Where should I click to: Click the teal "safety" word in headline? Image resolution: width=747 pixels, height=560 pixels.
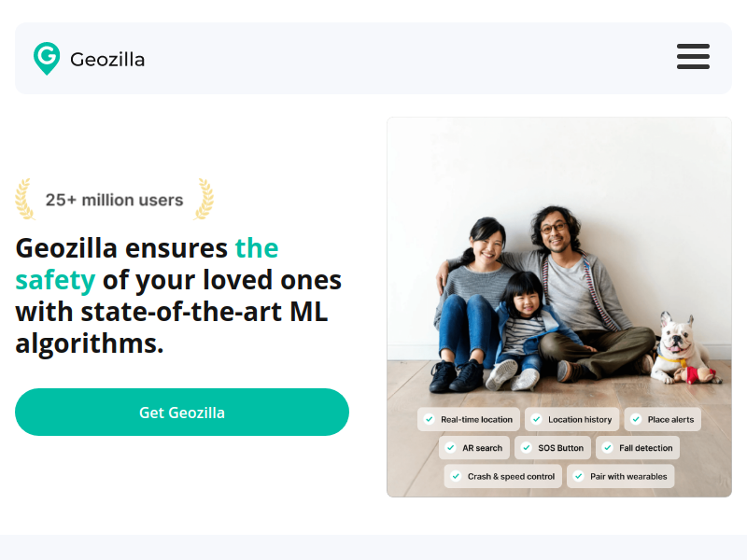(x=55, y=280)
